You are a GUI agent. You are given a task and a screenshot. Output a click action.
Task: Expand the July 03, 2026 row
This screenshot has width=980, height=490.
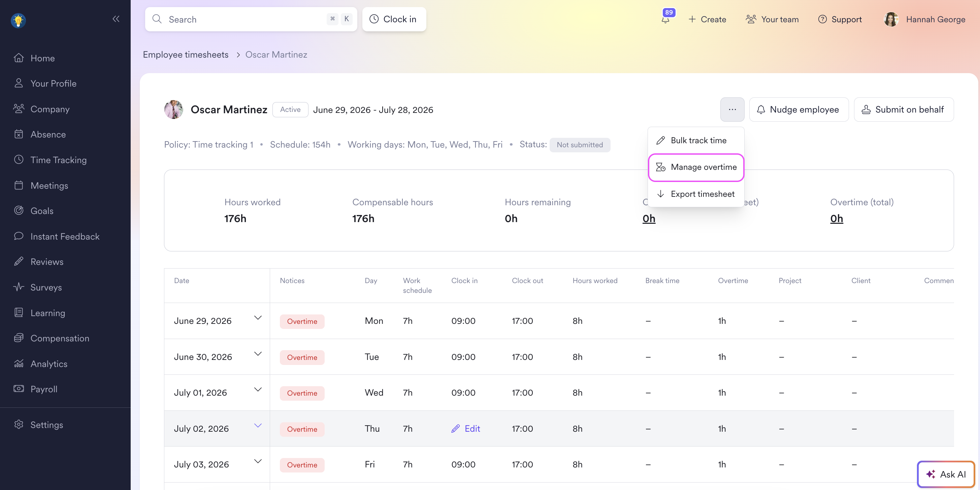[258, 461]
